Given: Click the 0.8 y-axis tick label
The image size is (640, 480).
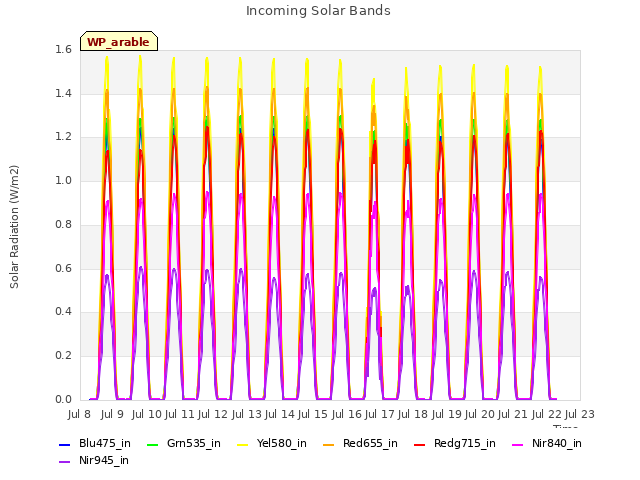Looking at the screenshot, I should [63, 225].
